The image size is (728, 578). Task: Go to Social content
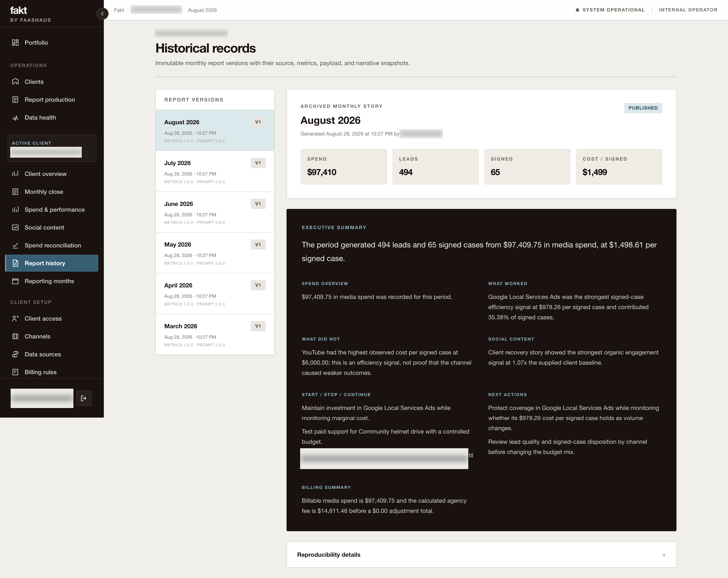(x=52, y=227)
